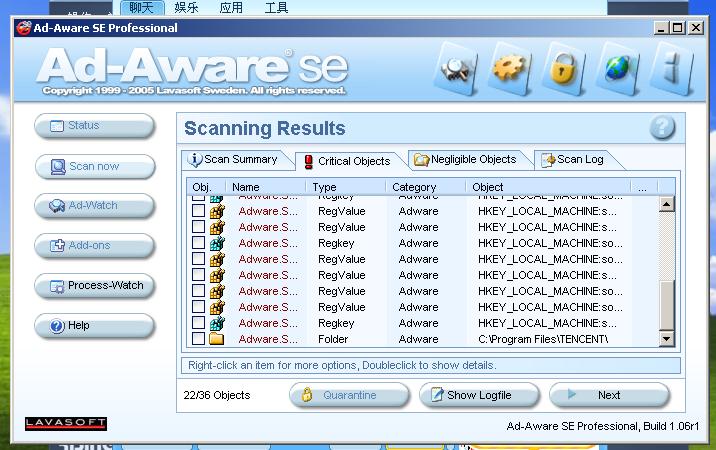The image size is (716, 450).
Task: Sort the list by Category column
Action: click(426, 187)
